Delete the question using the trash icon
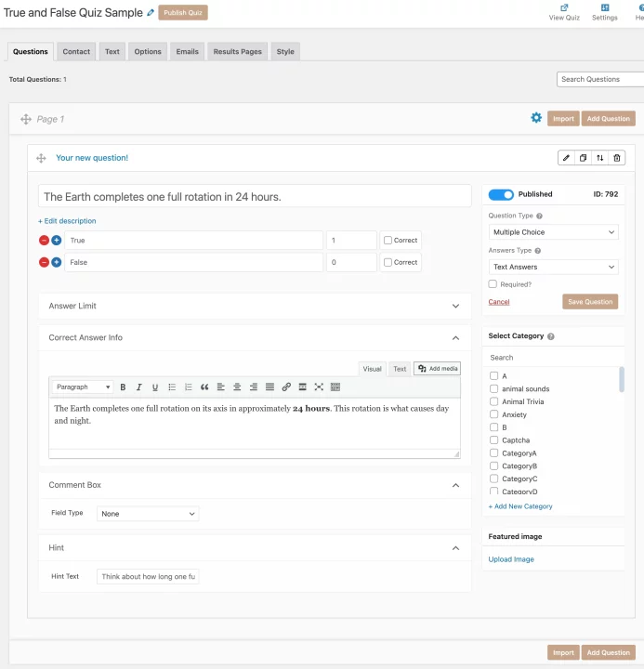Screen dimensions: 644x669 (617, 158)
